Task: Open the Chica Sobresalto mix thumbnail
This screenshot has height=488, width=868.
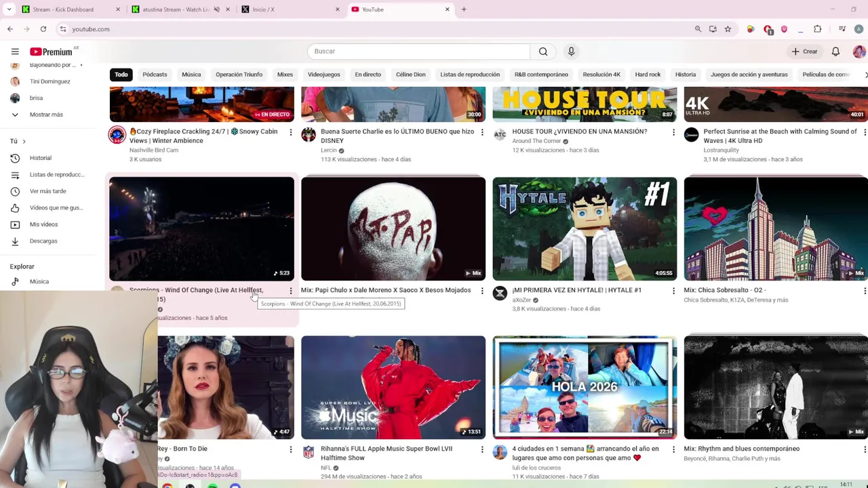Action: point(776,228)
